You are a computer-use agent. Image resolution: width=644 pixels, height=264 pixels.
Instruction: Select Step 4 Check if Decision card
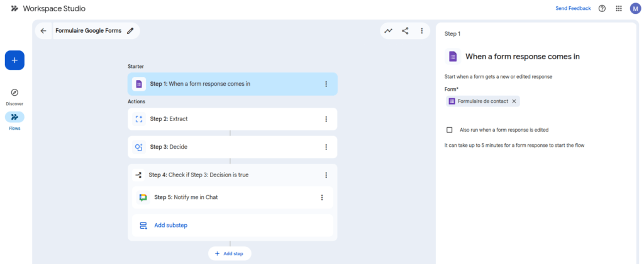pos(233,175)
